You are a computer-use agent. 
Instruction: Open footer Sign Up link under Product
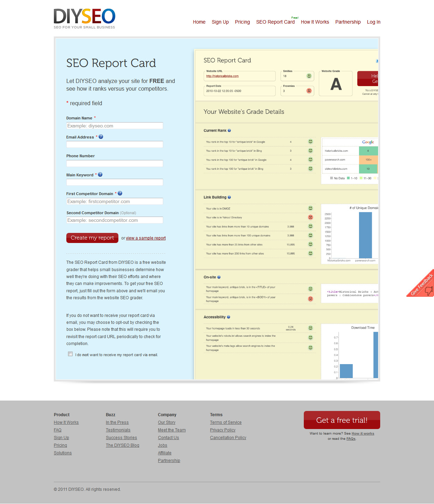point(61,438)
